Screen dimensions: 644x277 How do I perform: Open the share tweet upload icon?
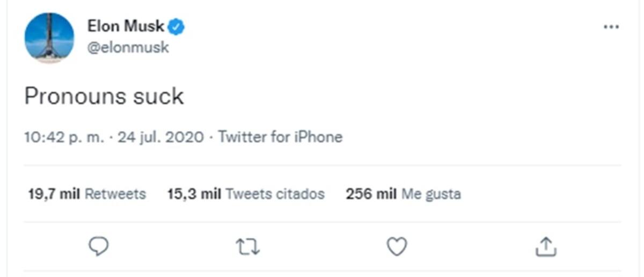[546, 247]
